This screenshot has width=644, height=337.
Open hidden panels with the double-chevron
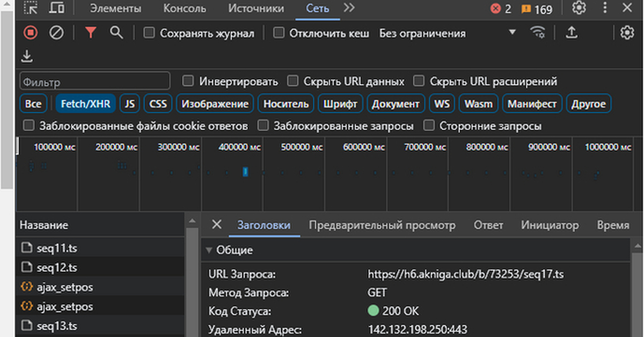click(x=349, y=8)
